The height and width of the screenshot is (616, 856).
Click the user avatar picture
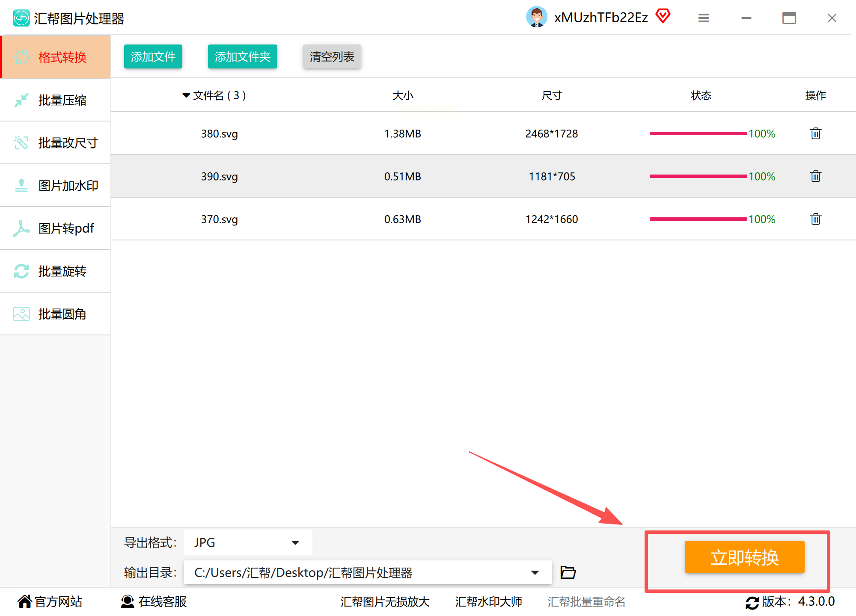(x=536, y=17)
